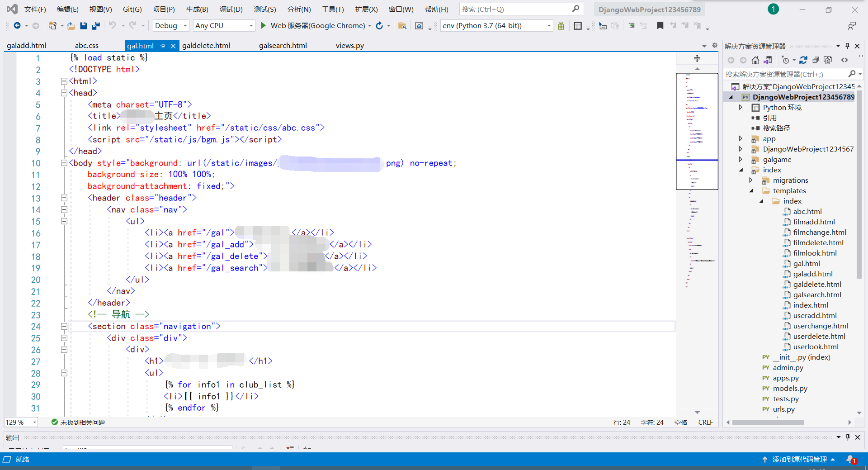Switch to the abc.css tab
The image size is (868, 470).
(x=87, y=46)
